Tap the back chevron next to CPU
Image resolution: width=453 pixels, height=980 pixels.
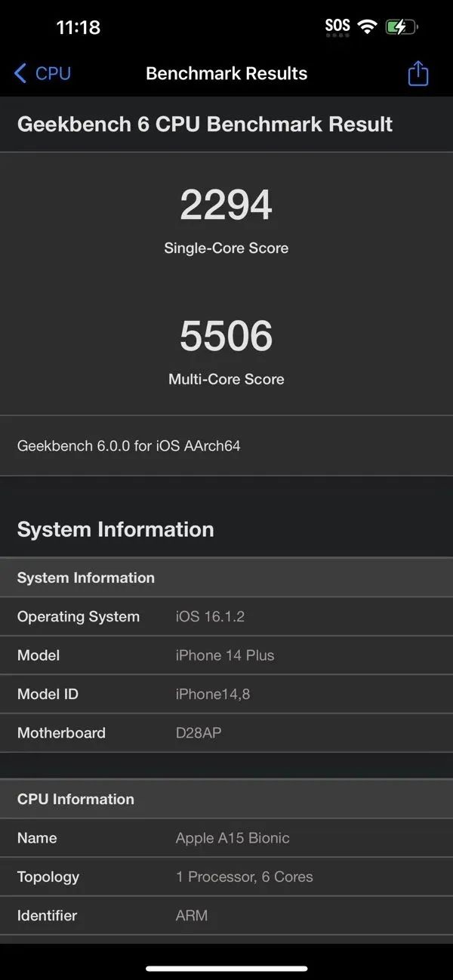20,73
